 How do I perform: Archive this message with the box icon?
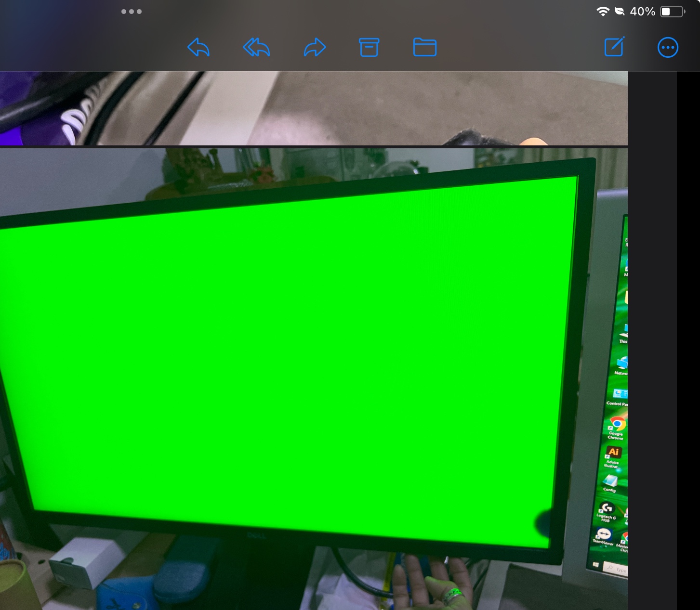[369, 47]
